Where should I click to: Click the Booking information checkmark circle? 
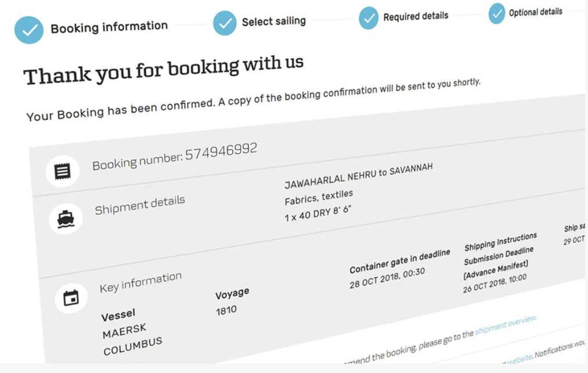29,30
